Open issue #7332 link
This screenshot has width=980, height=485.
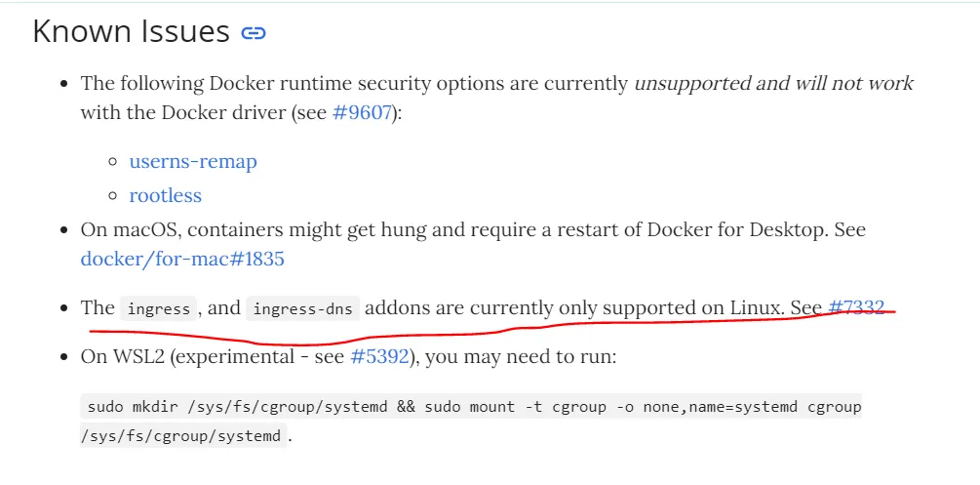pyautogui.click(x=856, y=307)
